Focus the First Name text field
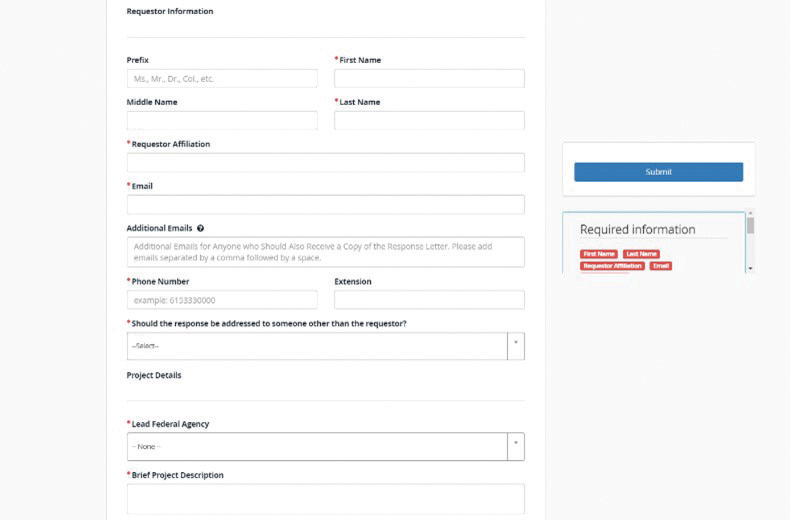Viewport: 790px width, 520px height. pos(429,79)
